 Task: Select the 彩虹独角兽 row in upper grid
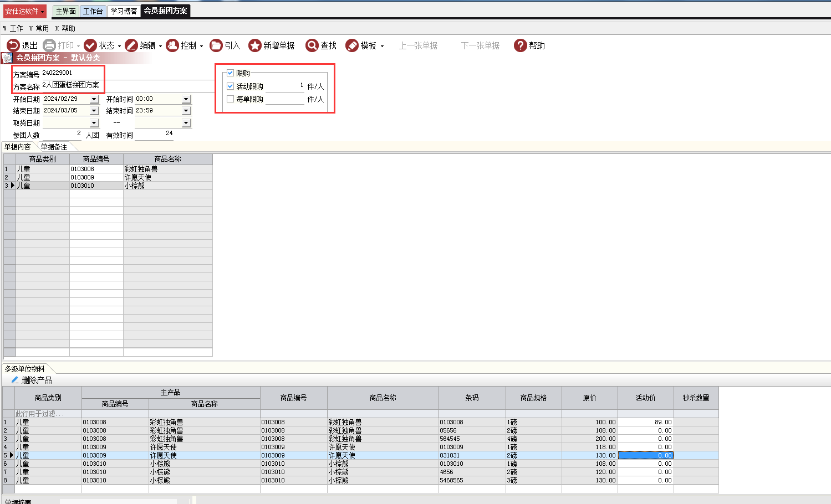click(x=108, y=169)
